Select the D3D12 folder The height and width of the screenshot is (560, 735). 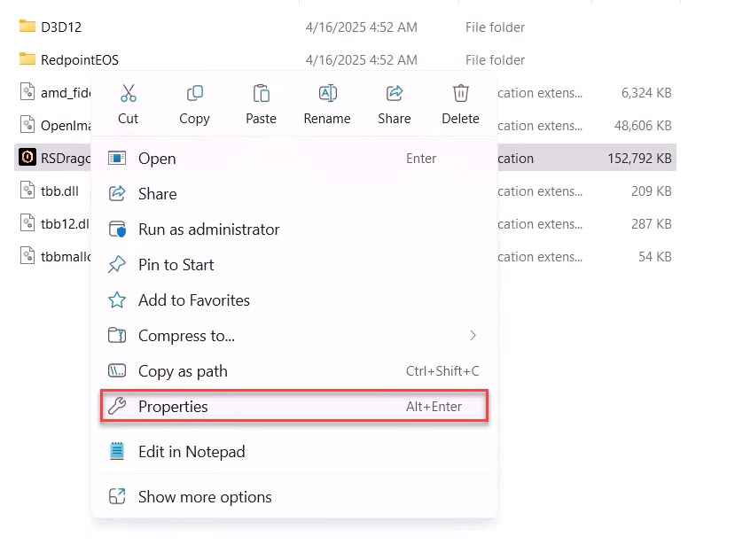point(60,27)
